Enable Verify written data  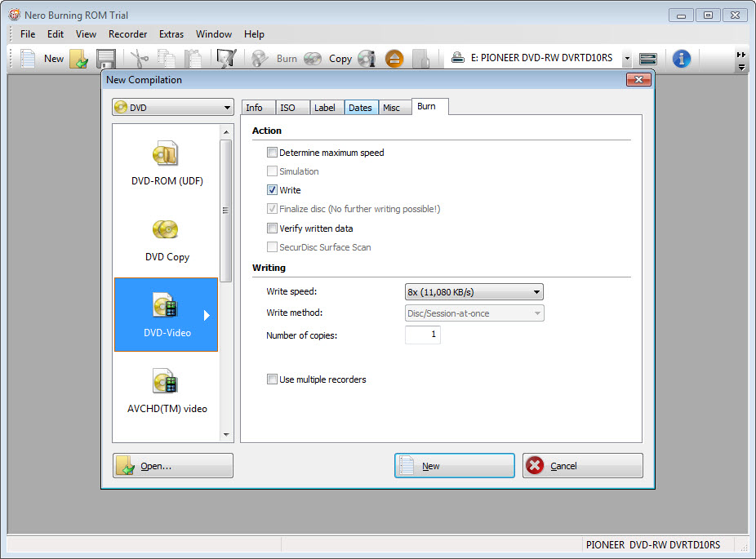272,228
